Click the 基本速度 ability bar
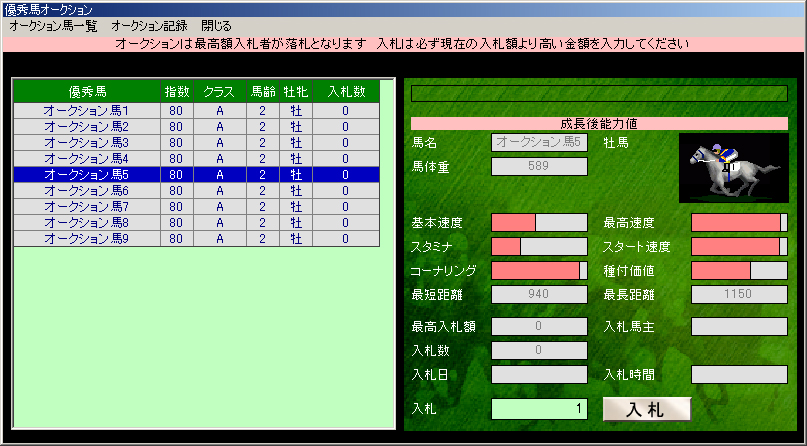Image resolution: width=807 pixels, height=446 pixels. pos(539,222)
